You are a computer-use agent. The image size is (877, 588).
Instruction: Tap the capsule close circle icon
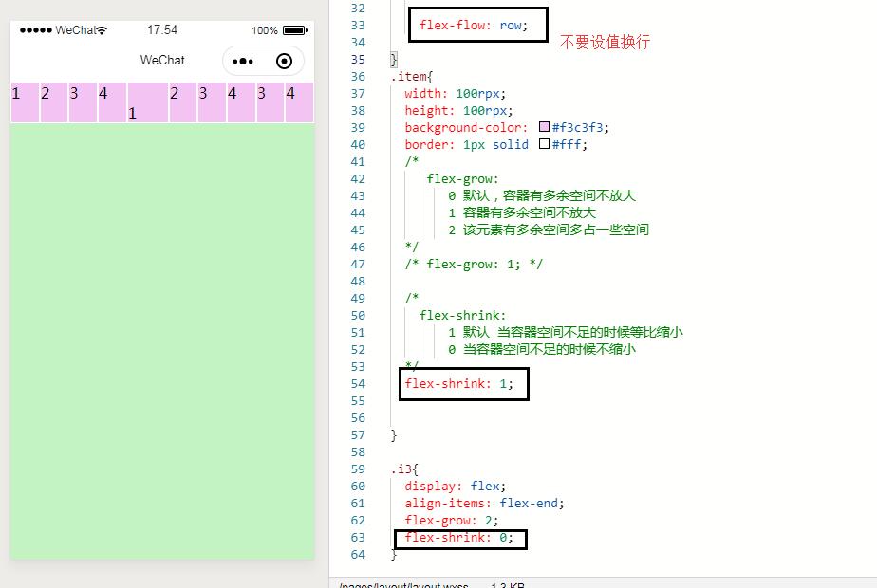pyautogui.click(x=284, y=61)
